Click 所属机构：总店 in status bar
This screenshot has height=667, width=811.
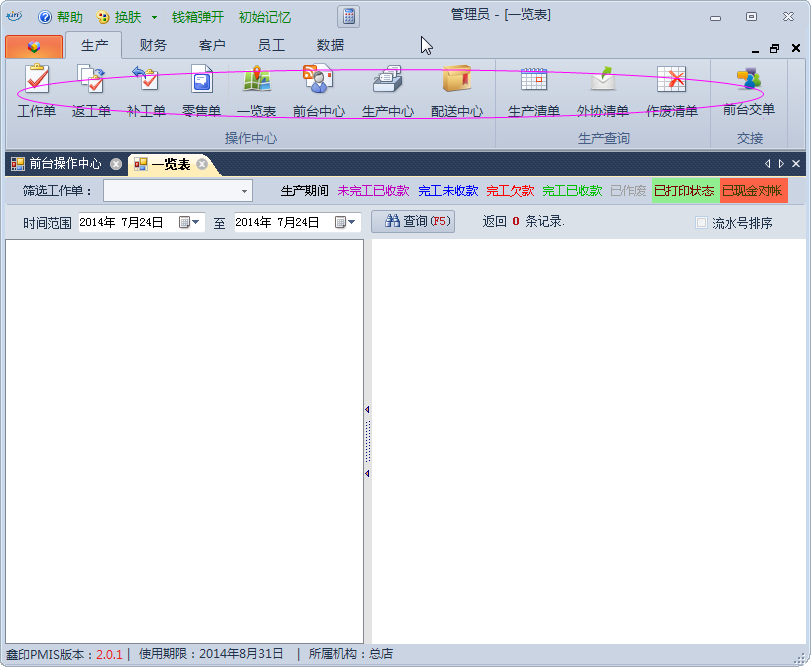351,654
